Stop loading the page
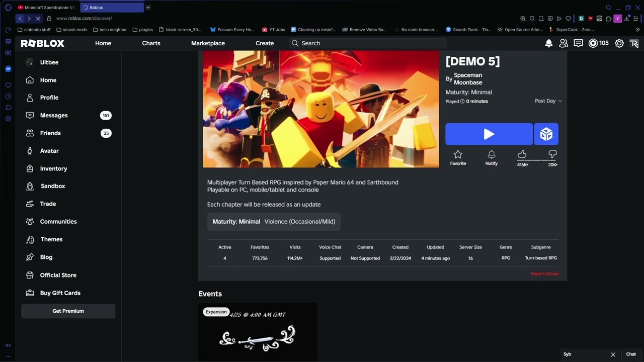The height and width of the screenshot is (362, 644). click(38, 19)
